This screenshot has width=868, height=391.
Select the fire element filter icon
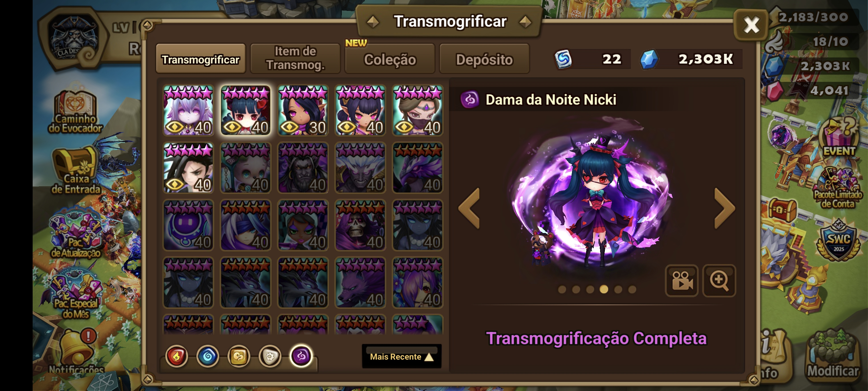pos(176,356)
